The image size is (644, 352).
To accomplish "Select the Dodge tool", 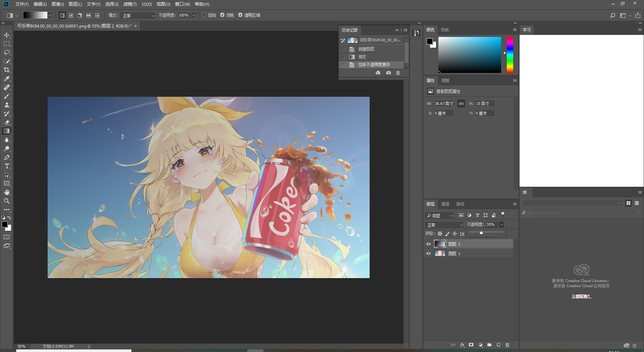I will 7,148.
